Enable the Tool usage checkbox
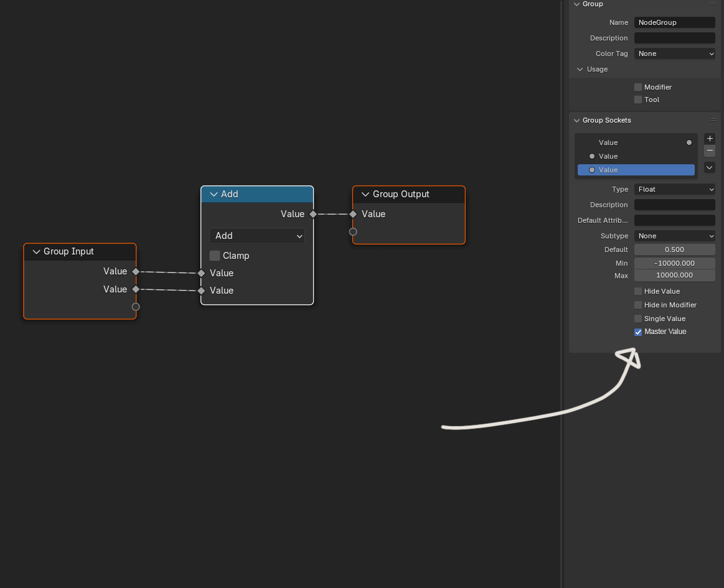The height and width of the screenshot is (588, 724). point(638,100)
